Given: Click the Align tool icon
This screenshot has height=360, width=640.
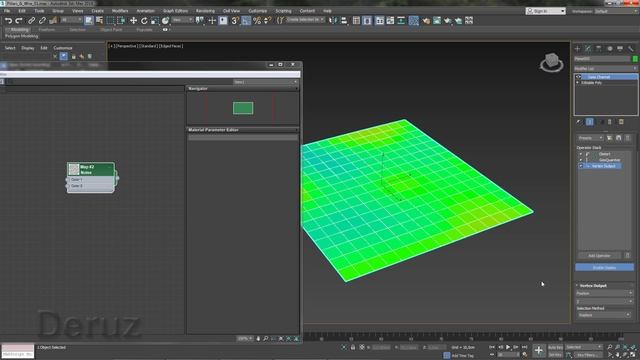Looking at the screenshot, I should [x=344, y=20].
